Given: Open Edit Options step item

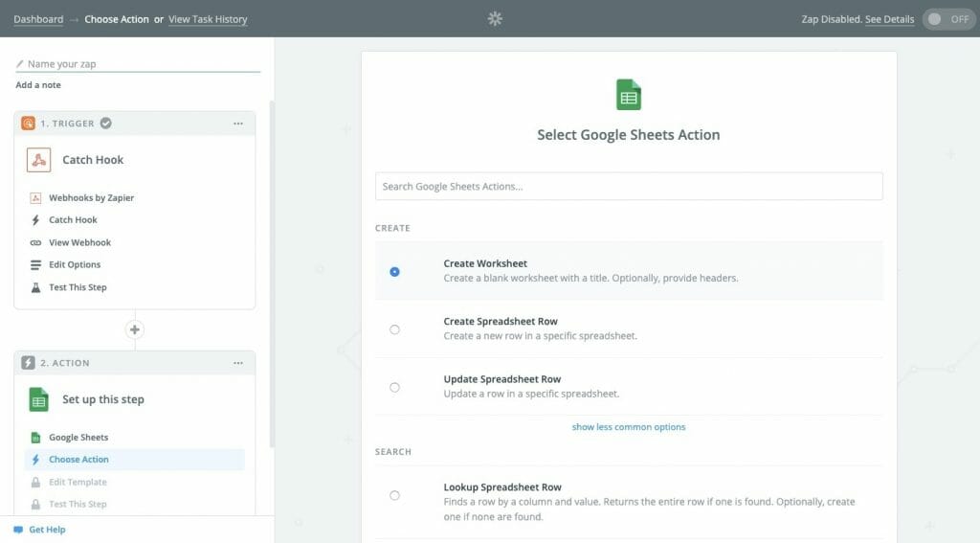Looking at the screenshot, I should pyautogui.click(x=75, y=264).
